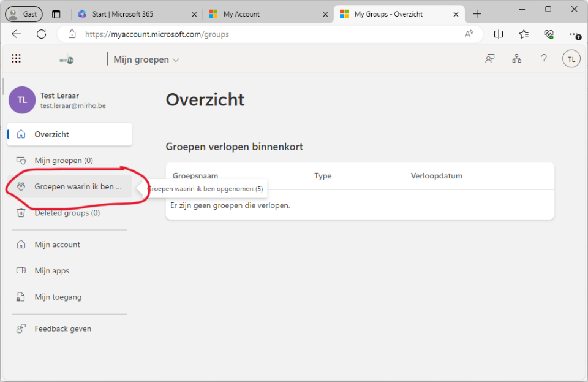Open Feedback geven link
The height and width of the screenshot is (382, 588).
(62, 329)
